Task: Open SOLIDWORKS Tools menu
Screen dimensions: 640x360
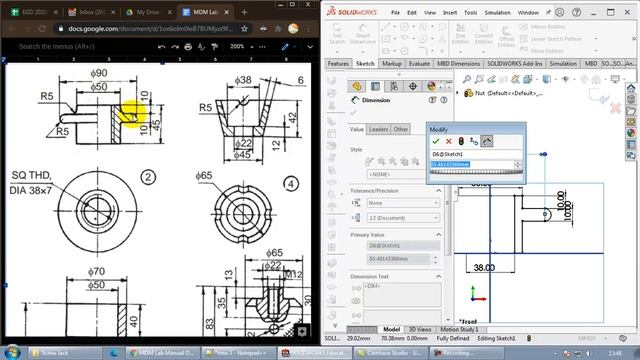Action: tap(470, 13)
